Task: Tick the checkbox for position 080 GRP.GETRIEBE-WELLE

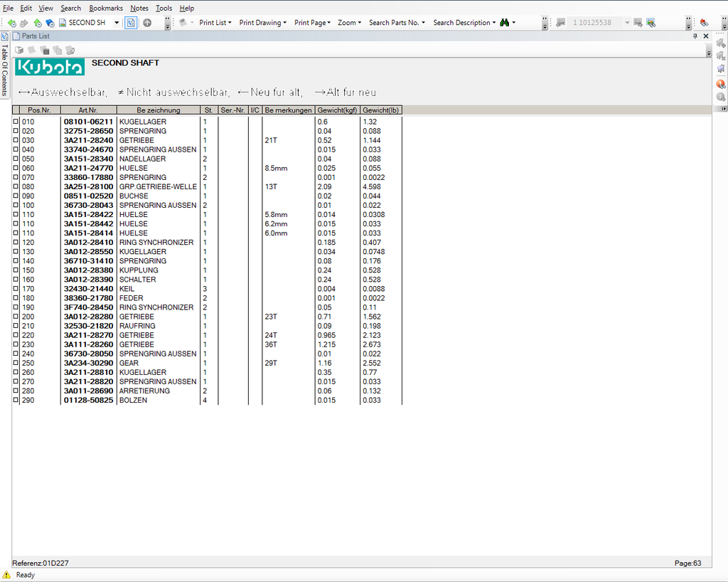Action: [x=16, y=186]
